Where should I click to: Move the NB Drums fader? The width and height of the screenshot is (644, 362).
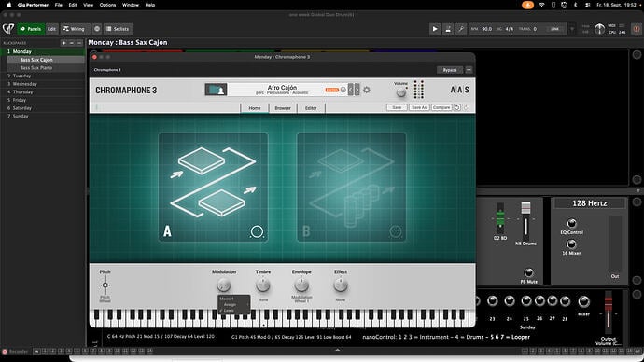point(525,208)
